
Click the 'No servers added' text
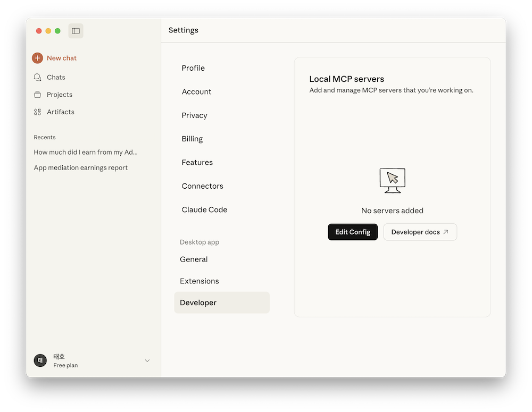(x=392, y=211)
